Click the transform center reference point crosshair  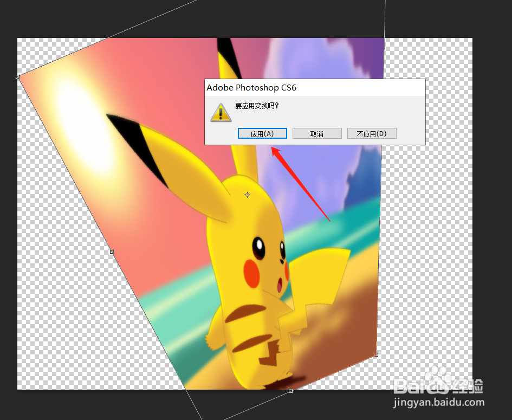point(247,195)
